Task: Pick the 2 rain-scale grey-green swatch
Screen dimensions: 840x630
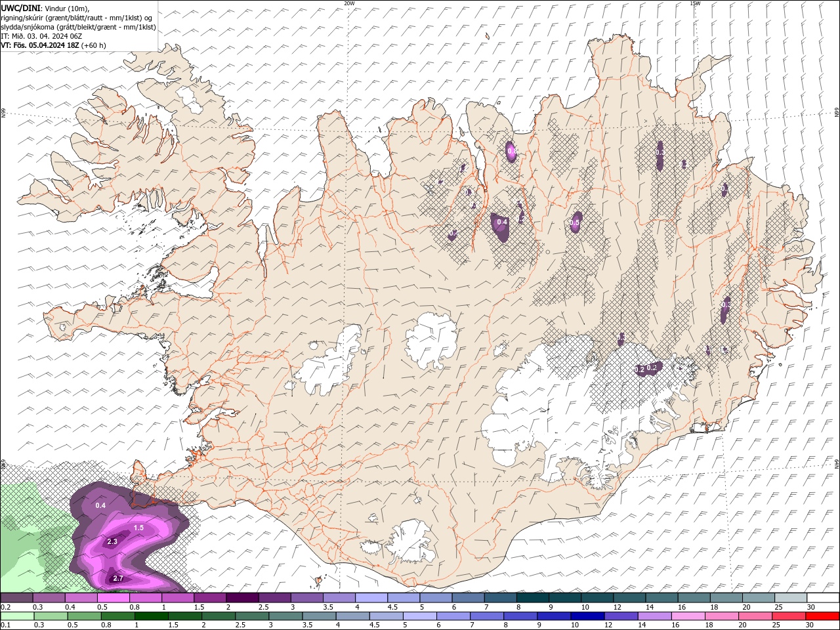Action: [x=218, y=616]
